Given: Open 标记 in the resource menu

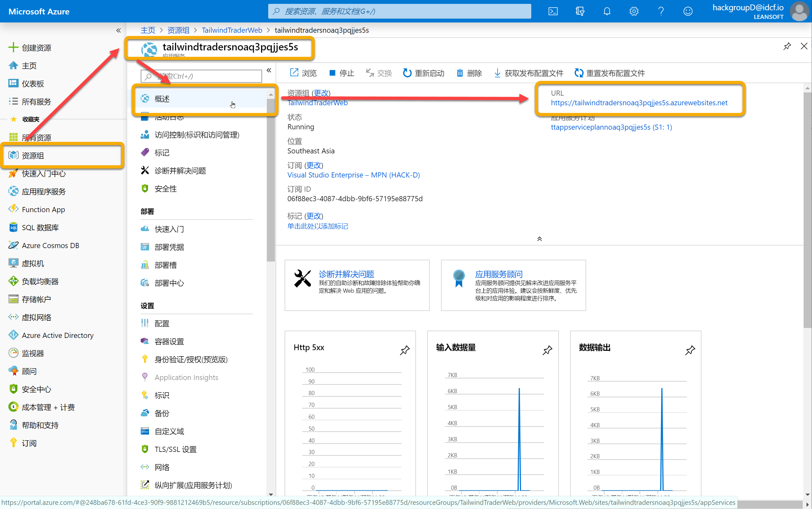Looking at the screenshot, I should [x=155, y=153].
